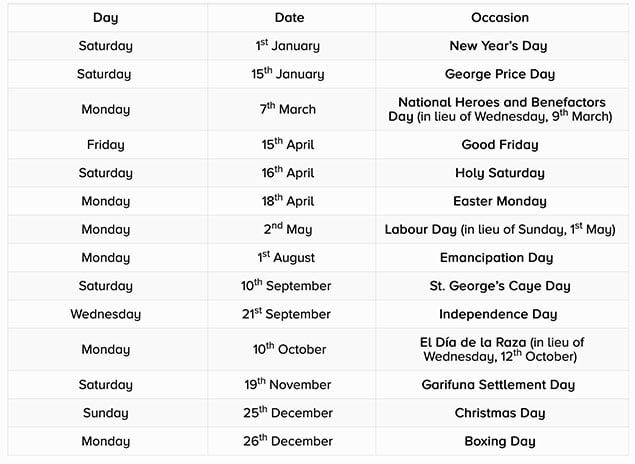This screenshot has height=464, width=635.
Task: Click the Day column header
Action: (105, 18)
